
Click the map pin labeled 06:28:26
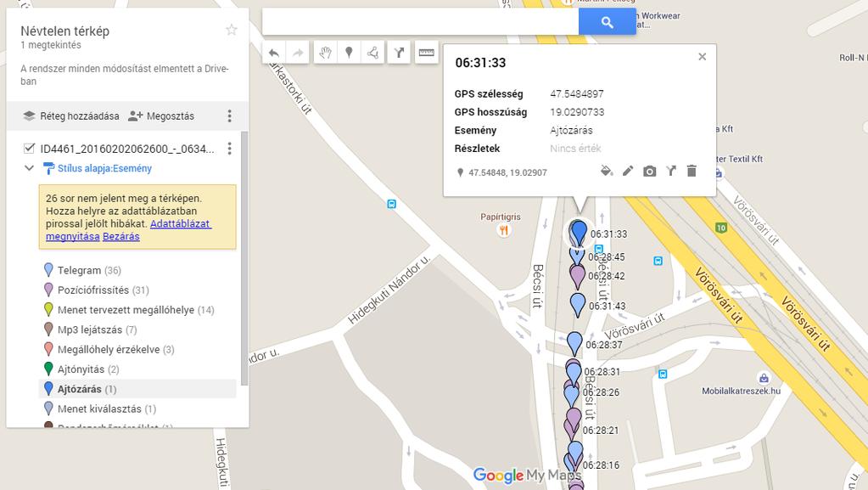click(x=571, y=395)
